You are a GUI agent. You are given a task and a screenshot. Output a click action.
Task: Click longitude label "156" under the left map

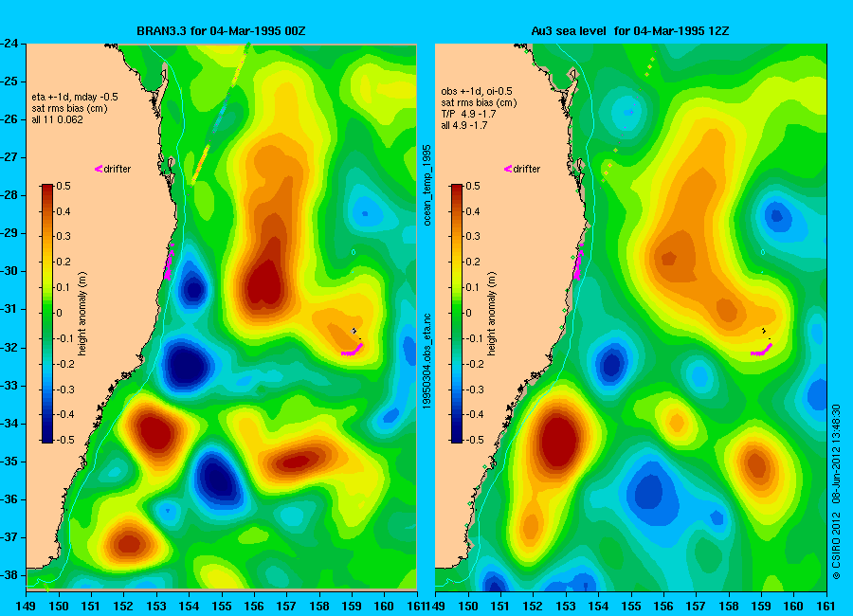[x=254, y=607]
